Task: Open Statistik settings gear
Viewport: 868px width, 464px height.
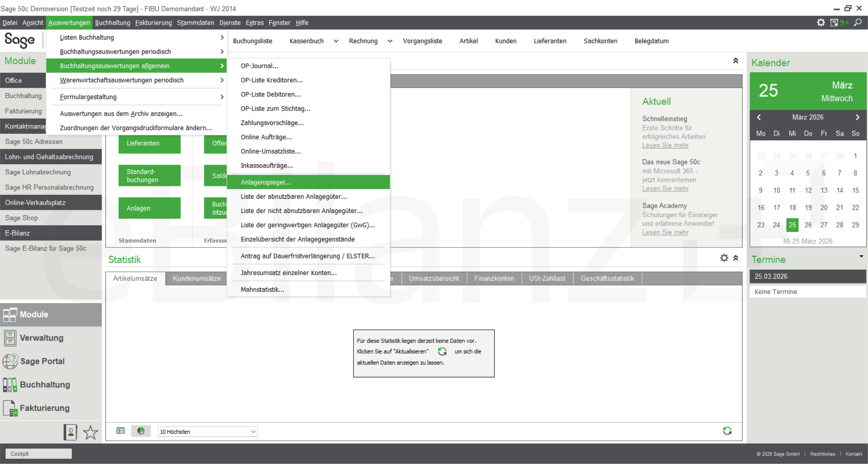Action: (x=724, y=258)
